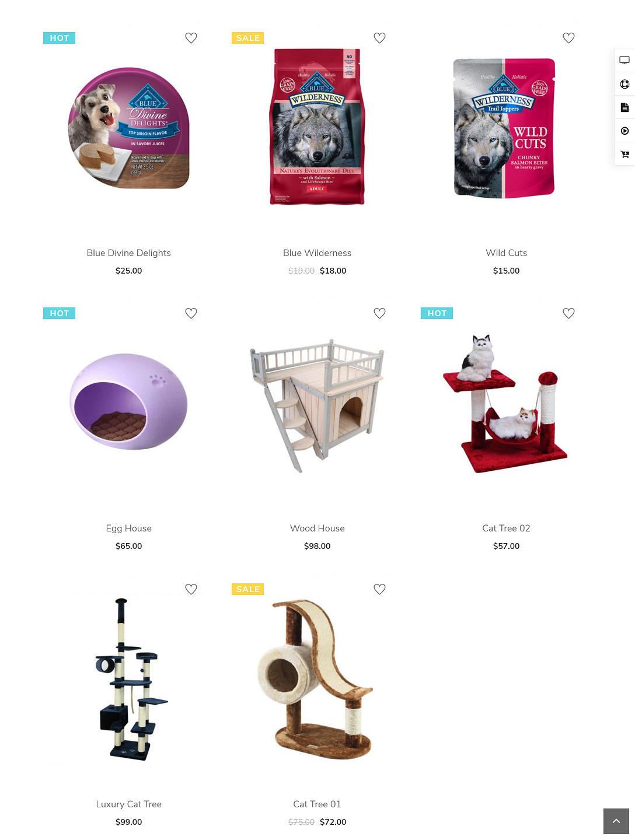635x840 pixels.
Task: Click the video play icon in sidebar
Action: tap(624, 131)
